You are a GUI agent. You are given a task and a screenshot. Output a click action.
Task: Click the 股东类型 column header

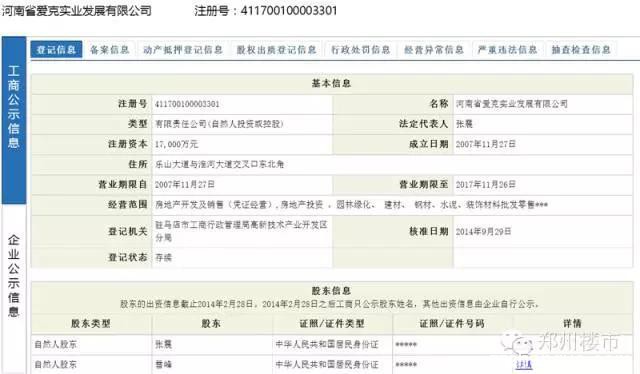[x=91, y=324]
